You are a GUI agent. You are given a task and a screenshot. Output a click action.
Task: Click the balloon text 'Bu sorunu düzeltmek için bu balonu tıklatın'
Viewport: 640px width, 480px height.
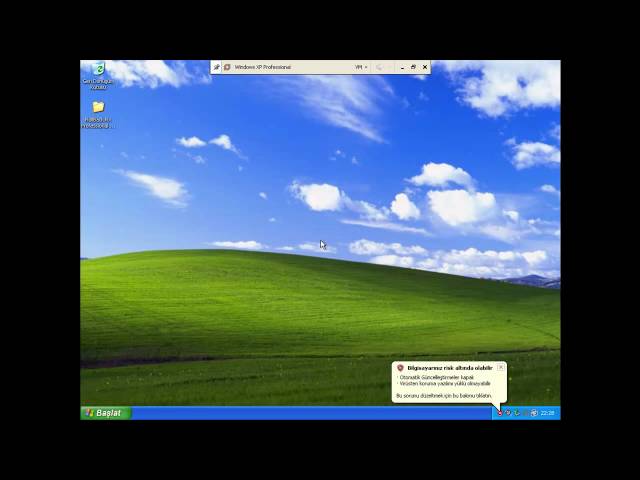point(444,396)
